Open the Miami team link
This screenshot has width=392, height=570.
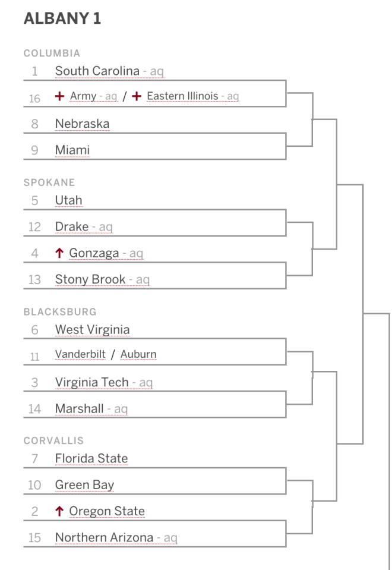coord(72,150)
